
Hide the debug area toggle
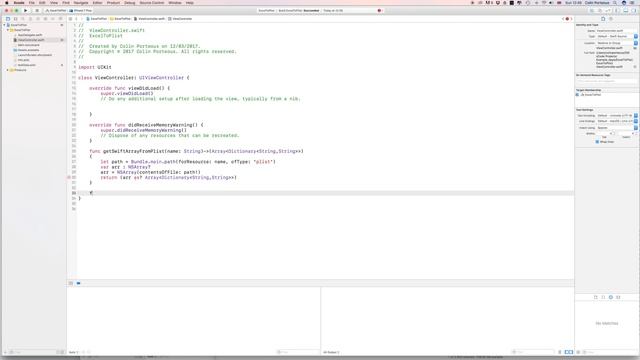click(x=71, y=283)
